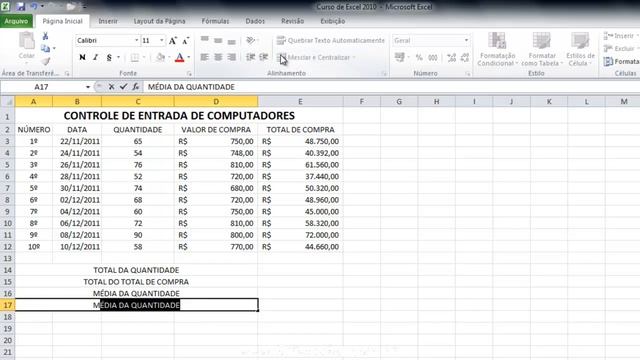
Task: Open Mesclar e Centralizar dropdown arrow
Action: tap(354, 58)
